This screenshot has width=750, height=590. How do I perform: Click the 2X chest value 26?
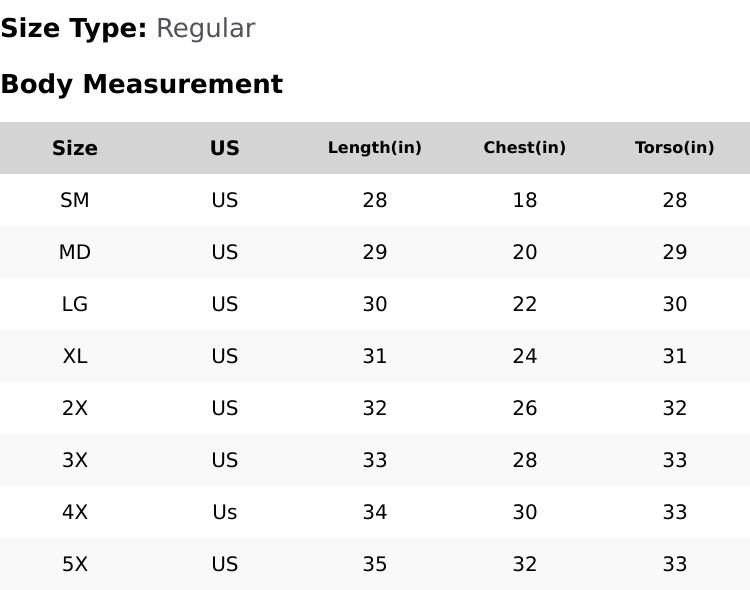click(x=525, y=408)
